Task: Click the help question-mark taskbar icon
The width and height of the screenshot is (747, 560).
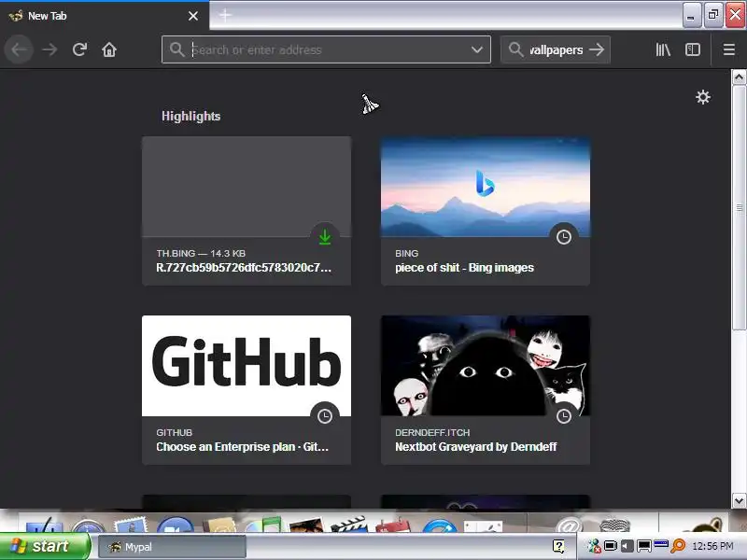Action: pos(558,546)
